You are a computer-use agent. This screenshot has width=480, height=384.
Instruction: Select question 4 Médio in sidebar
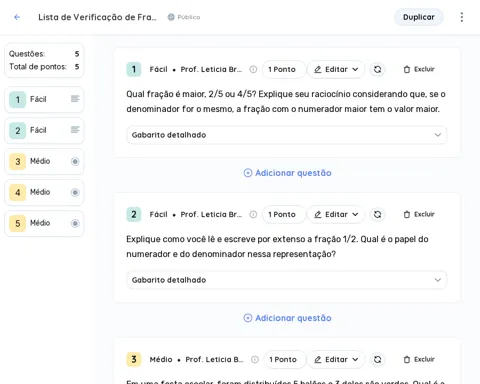point(44,192)
